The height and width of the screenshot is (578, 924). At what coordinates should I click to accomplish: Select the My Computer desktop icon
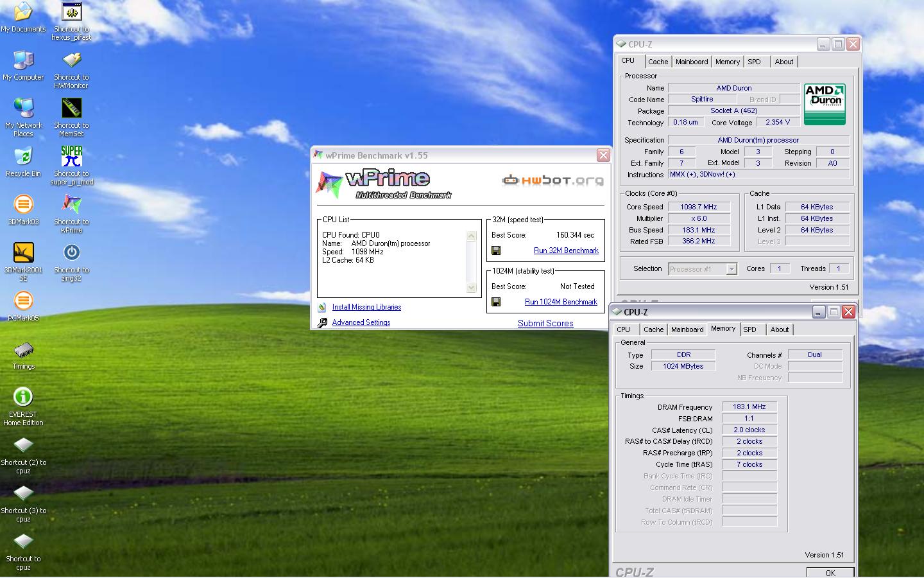click(x=23, y=66)
